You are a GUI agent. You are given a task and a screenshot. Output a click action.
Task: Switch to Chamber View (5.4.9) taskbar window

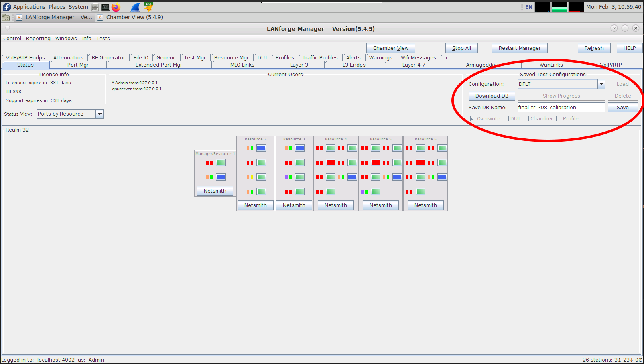point(130,18)
